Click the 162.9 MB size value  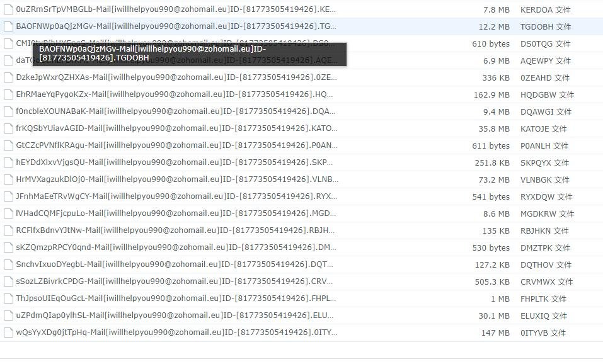491,95
